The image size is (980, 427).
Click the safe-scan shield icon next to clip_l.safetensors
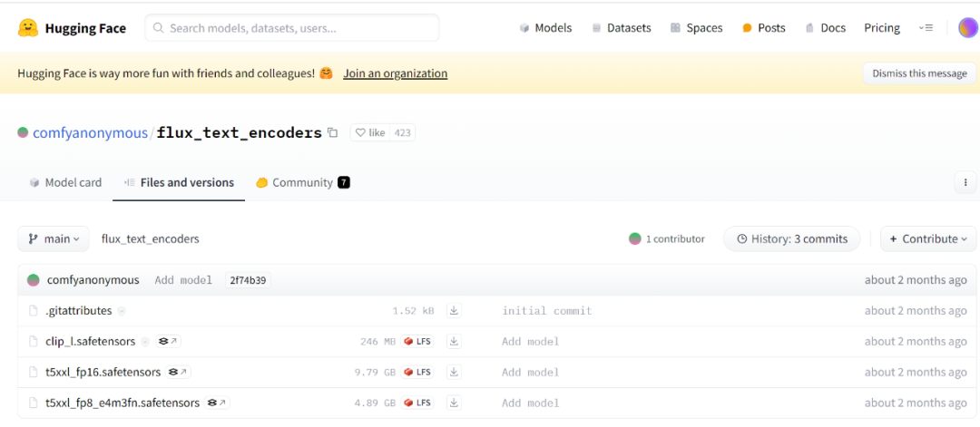(145, 342)
